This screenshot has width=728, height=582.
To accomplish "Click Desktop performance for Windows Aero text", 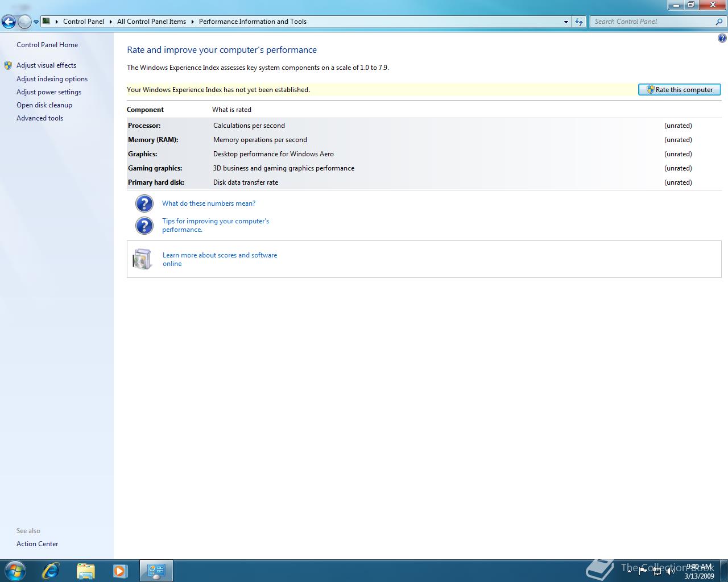I will point(274,154).
